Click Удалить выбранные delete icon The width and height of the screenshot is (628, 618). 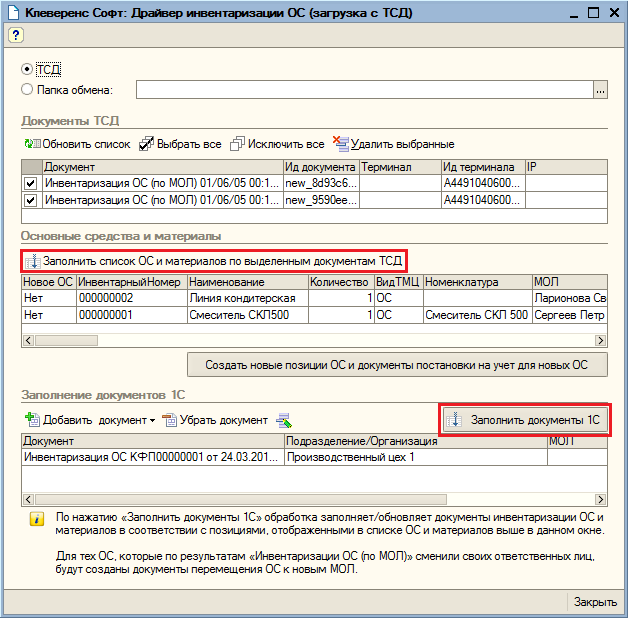(340, 144)
